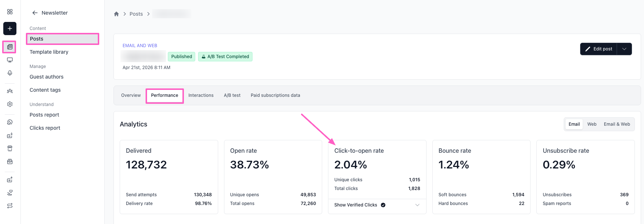The height and width of the screenshot is (224, 644).
Task: Open the Interactions tab
Action: (201, 95)
